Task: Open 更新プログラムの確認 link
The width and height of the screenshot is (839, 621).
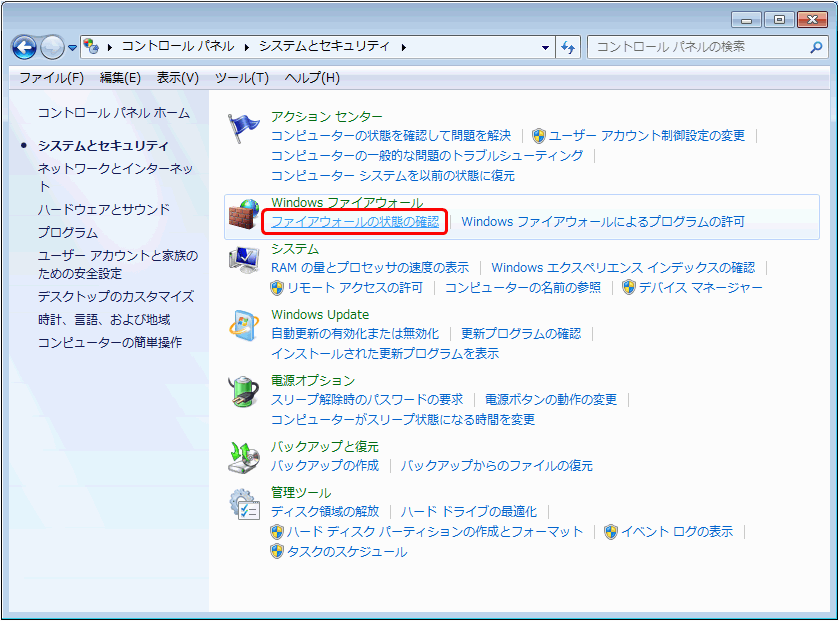Action: [521, 334]
